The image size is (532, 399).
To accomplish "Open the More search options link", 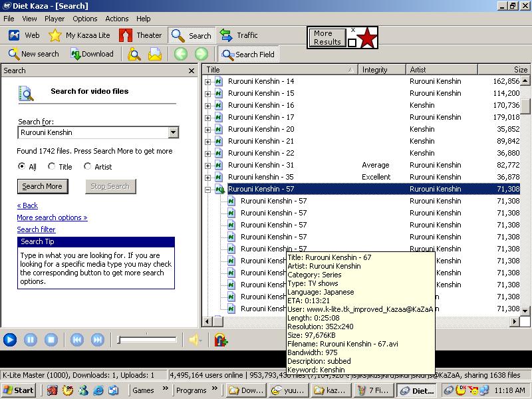I will coord(52,217).
